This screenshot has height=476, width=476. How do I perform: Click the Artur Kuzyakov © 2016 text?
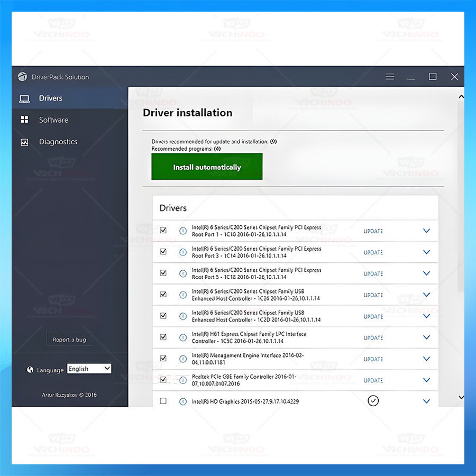[69, 395]
